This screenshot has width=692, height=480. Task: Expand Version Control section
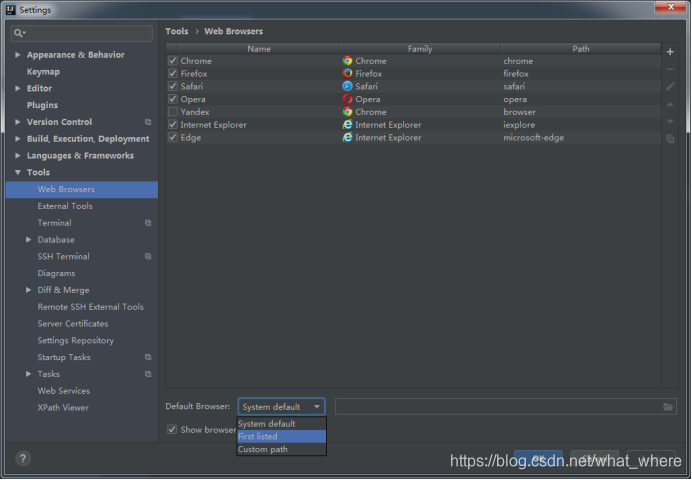pos(18,122)
